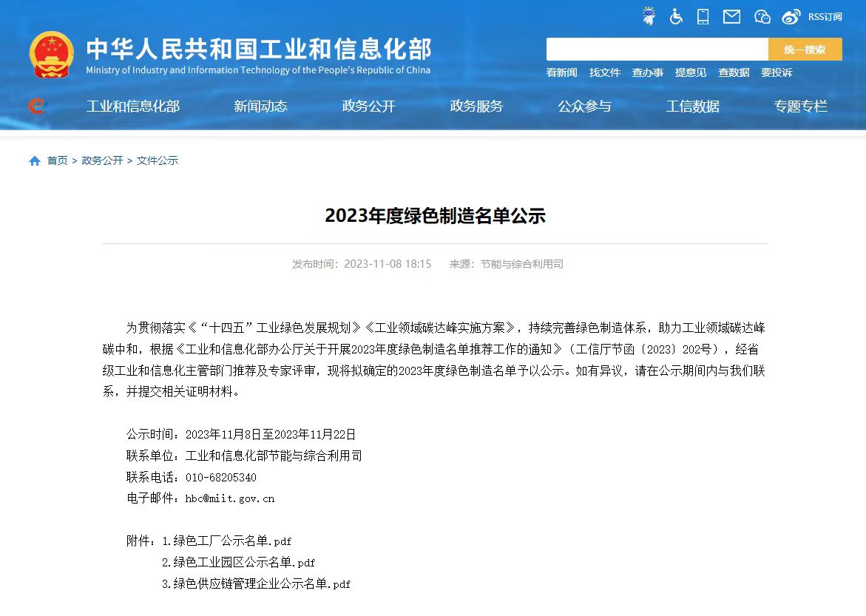Screen dimensions: 866x616
Task: Open the 工信数据 navigation menu
Action: pos(692,106)
